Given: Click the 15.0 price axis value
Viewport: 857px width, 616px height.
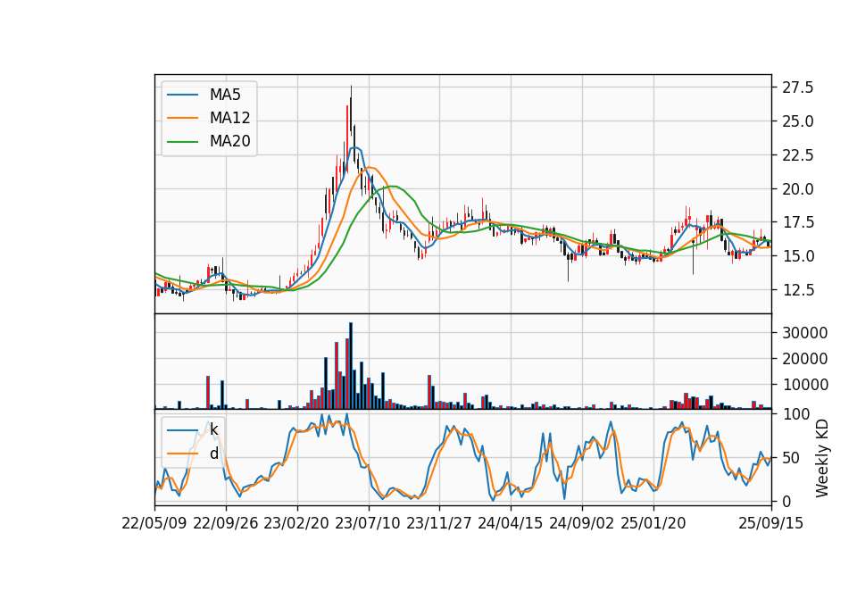Looking at the screenshot, I should point(798,256).
